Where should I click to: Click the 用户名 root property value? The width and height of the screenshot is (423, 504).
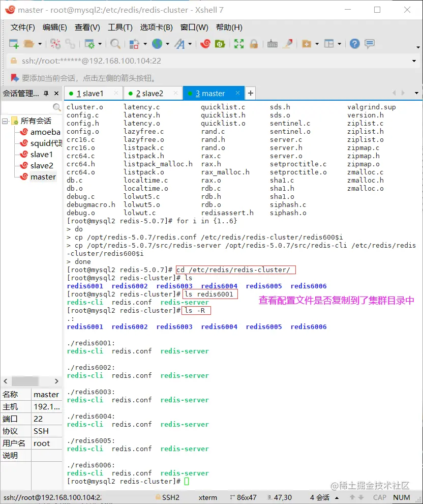coord(46,443)
